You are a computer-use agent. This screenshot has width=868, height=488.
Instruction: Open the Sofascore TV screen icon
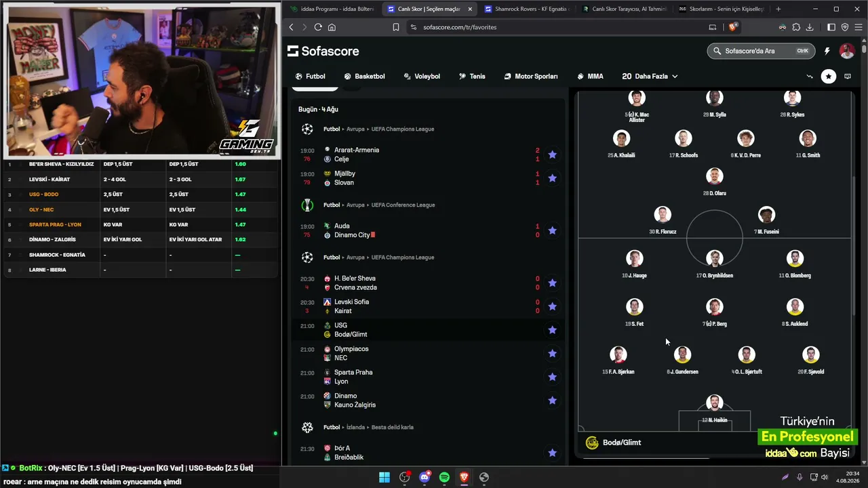848,77
